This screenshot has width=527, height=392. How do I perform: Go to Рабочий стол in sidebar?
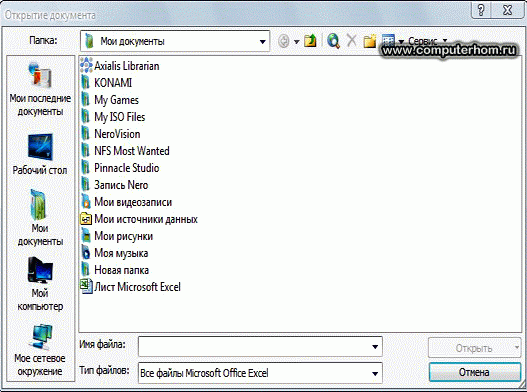coord(40,154)
